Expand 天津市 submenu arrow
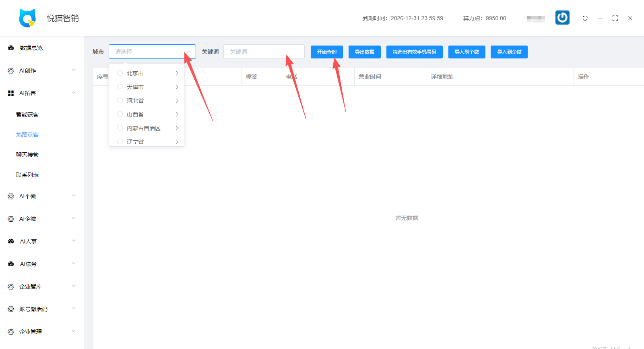 [x=177, y=87]
